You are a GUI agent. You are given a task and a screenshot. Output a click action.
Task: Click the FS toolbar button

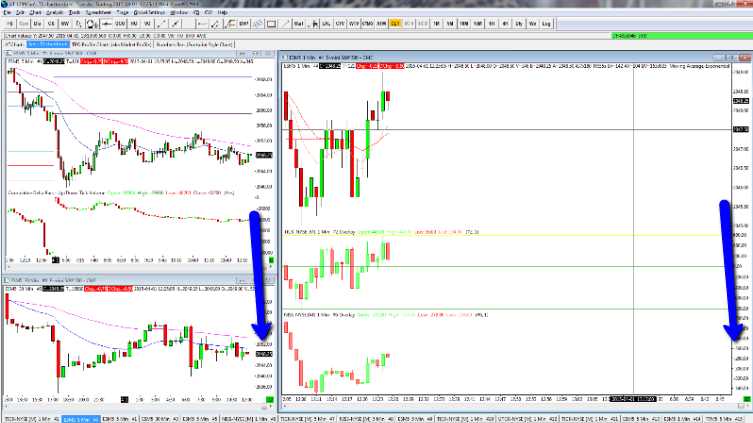[x=10, y=24]
